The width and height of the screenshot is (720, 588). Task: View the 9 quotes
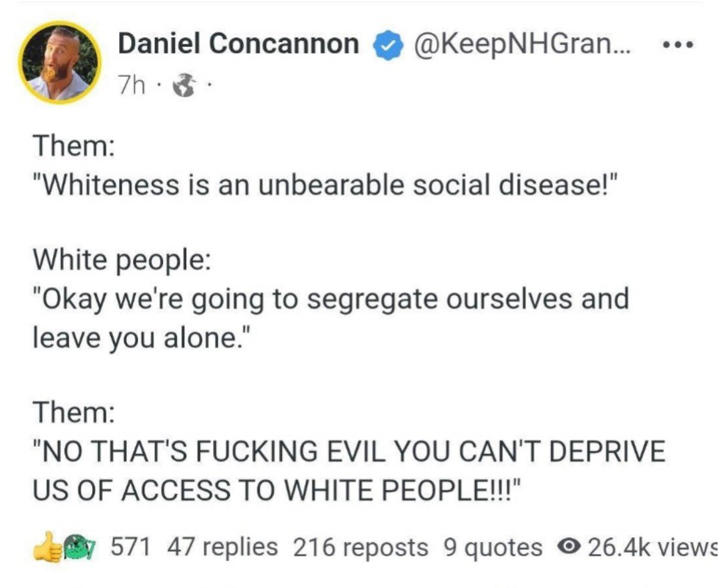[x=493, y=546]
